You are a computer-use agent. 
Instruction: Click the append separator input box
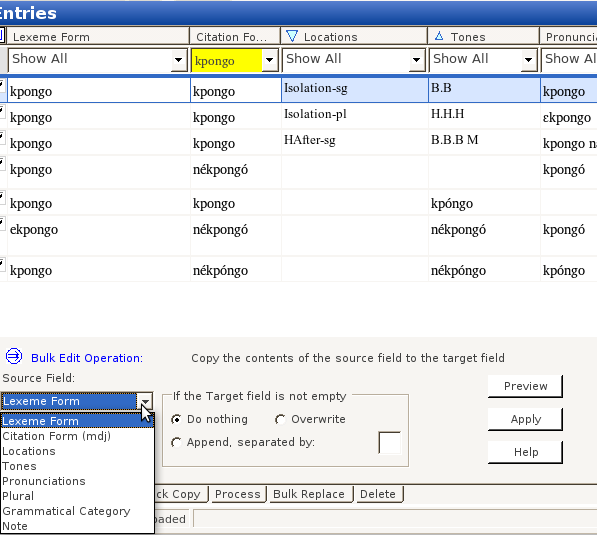coord(389,442)
